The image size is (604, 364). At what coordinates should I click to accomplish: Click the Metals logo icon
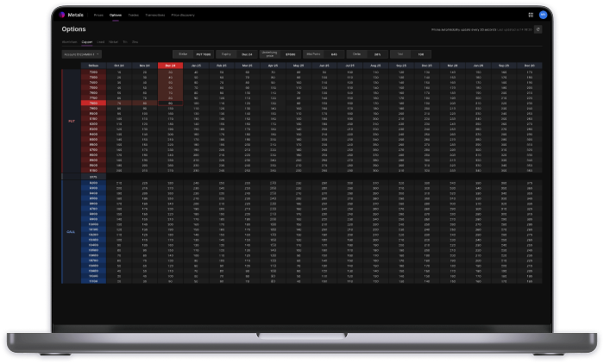62,15
